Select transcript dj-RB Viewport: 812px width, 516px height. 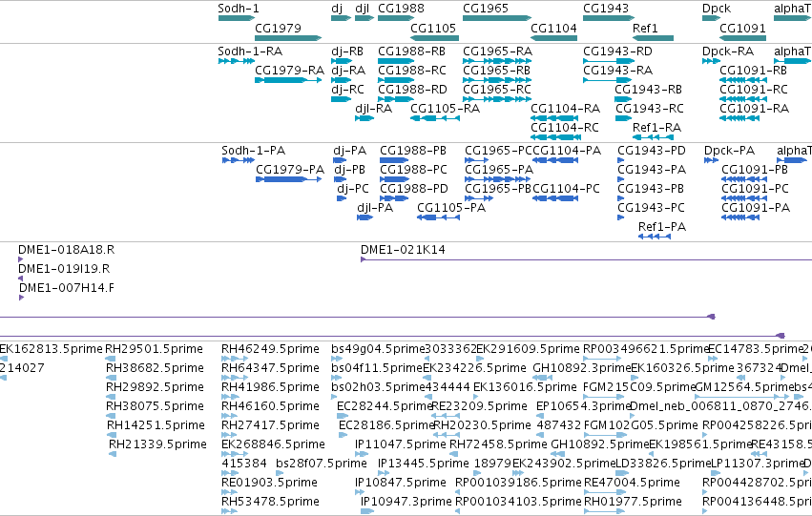pos(347,52)
